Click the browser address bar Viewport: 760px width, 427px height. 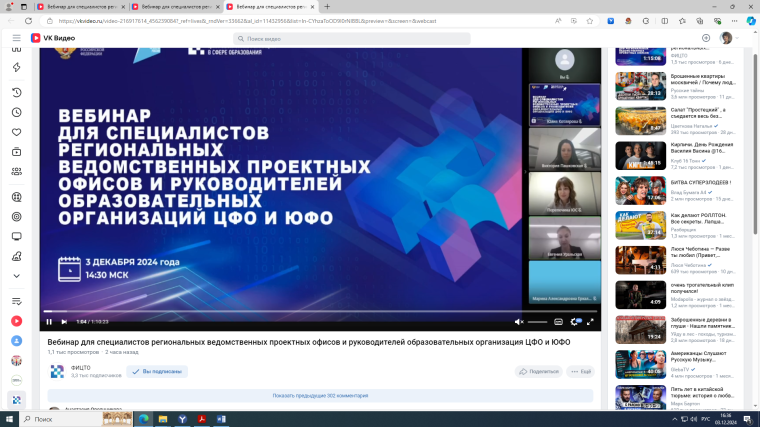[301, 21]
